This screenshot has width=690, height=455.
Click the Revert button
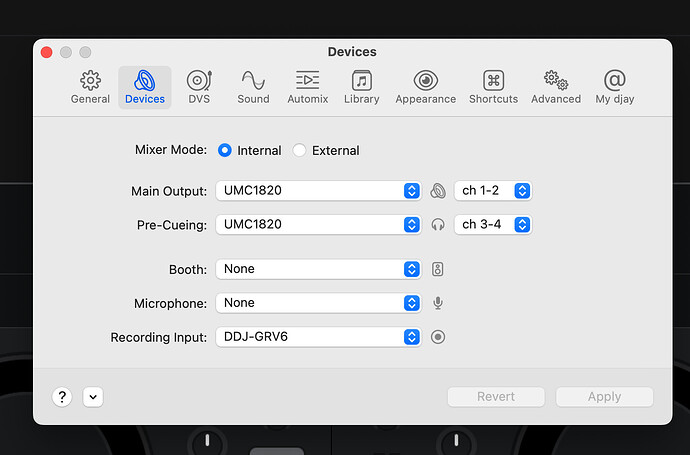[x=496, y=396]
